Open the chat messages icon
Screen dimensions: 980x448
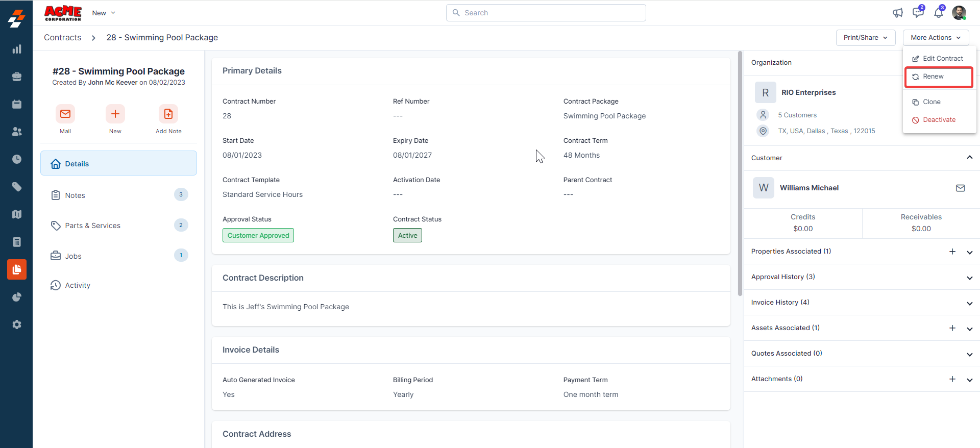[918, 13]
